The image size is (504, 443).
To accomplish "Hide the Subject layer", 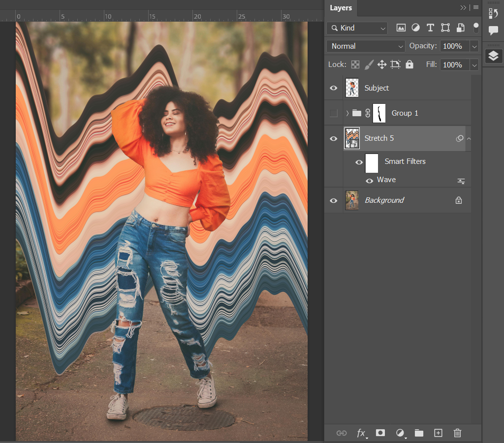I will pos(334,88).
